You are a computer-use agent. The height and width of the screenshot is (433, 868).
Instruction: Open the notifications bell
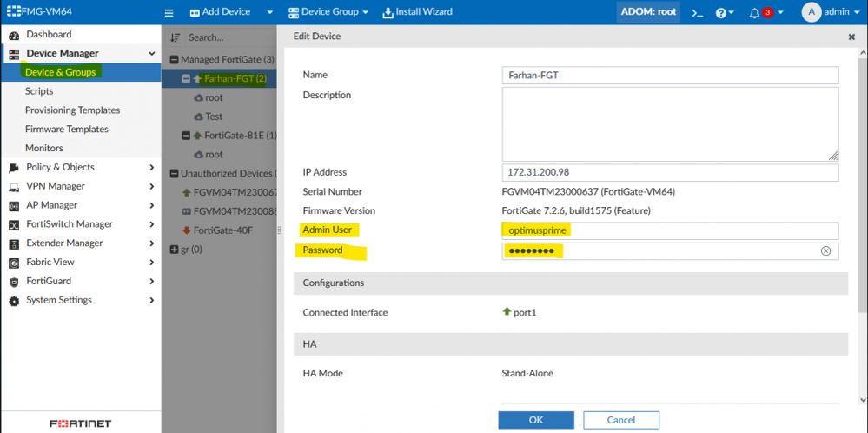(754, 13)
